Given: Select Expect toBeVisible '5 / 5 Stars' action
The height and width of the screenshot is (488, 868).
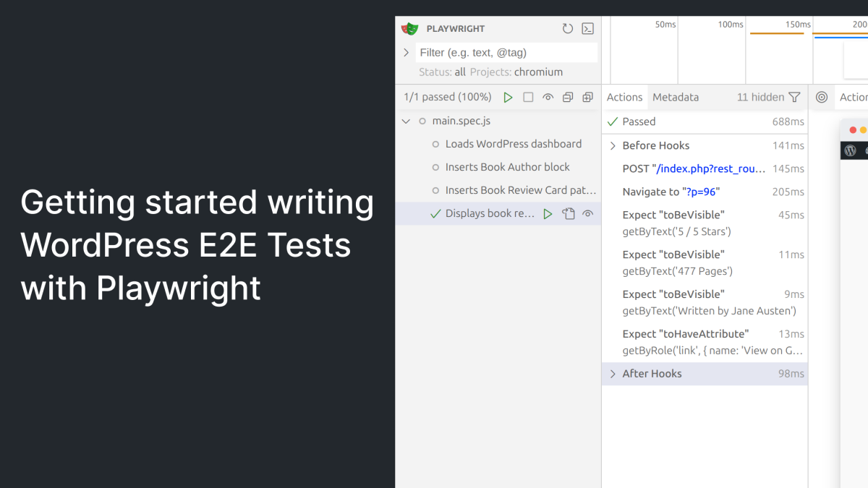Looking at the screenshot, I should [x=705, y=223].
